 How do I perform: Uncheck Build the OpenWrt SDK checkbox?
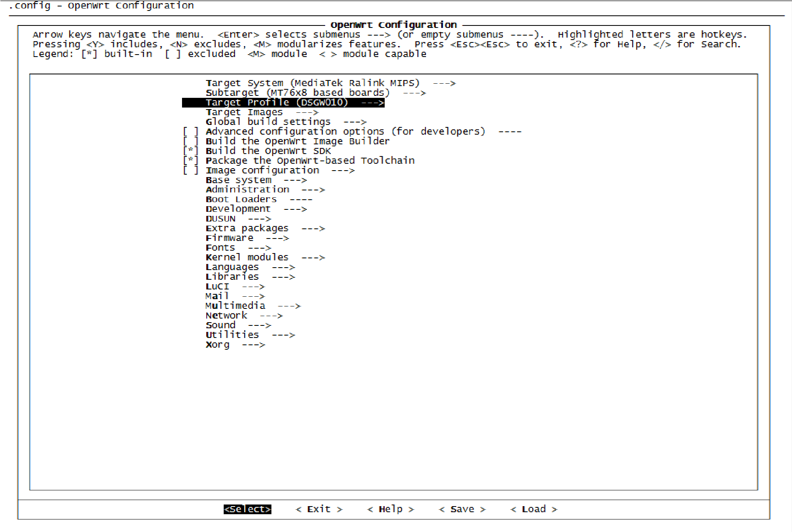(191, 151)
